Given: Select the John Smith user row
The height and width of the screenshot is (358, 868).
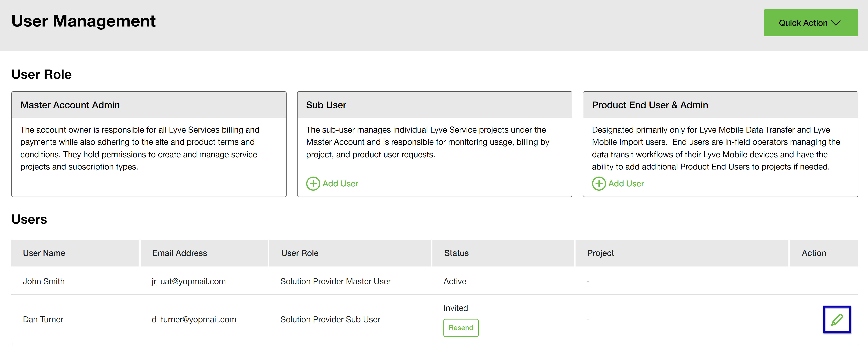Looking at the screenshot, I should pos(44,281).
